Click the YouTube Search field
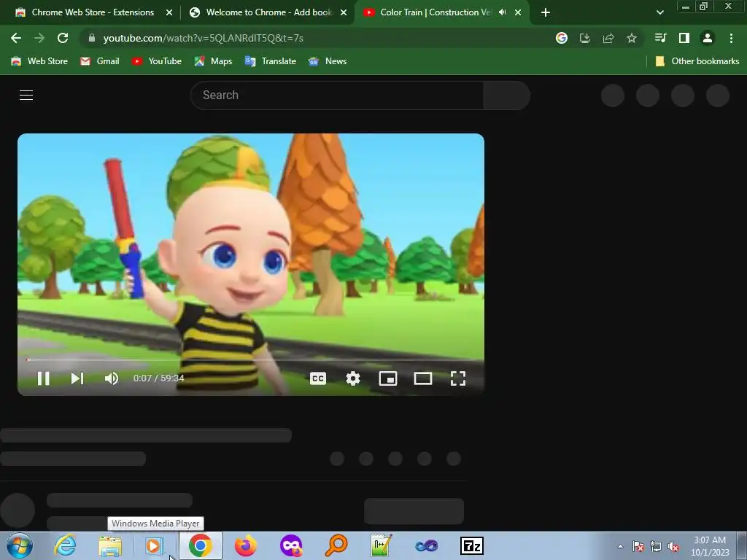Screen dimensions: 747x560 (x=337, y=96)
